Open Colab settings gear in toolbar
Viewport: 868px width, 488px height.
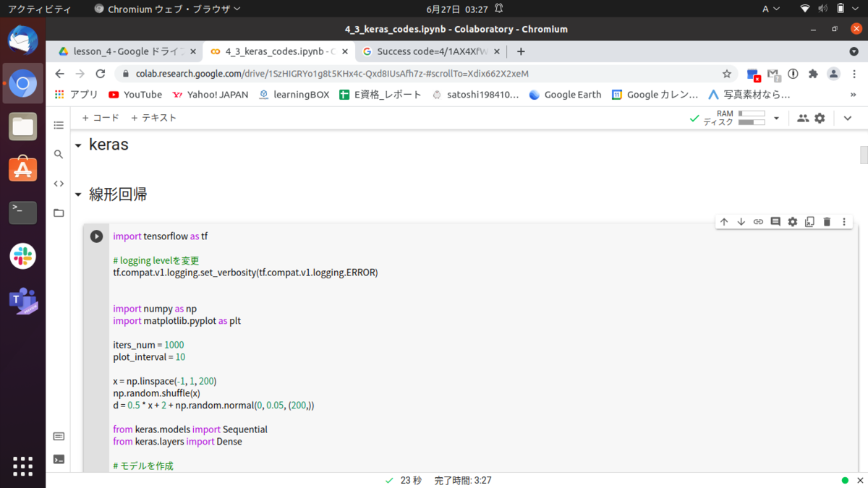point(820,118)
